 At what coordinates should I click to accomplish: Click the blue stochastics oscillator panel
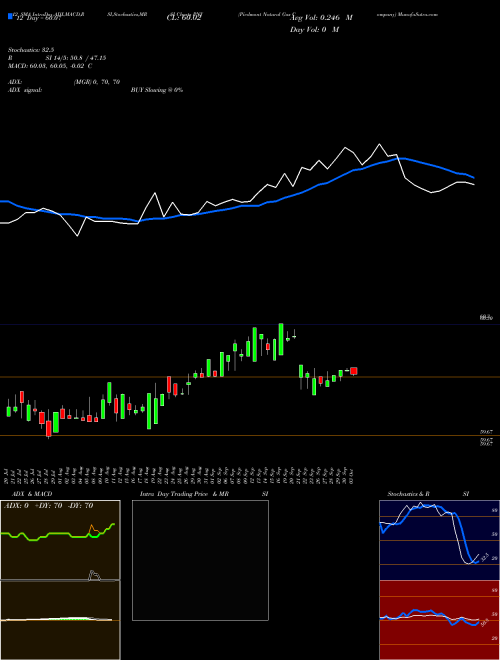[439, 540]
